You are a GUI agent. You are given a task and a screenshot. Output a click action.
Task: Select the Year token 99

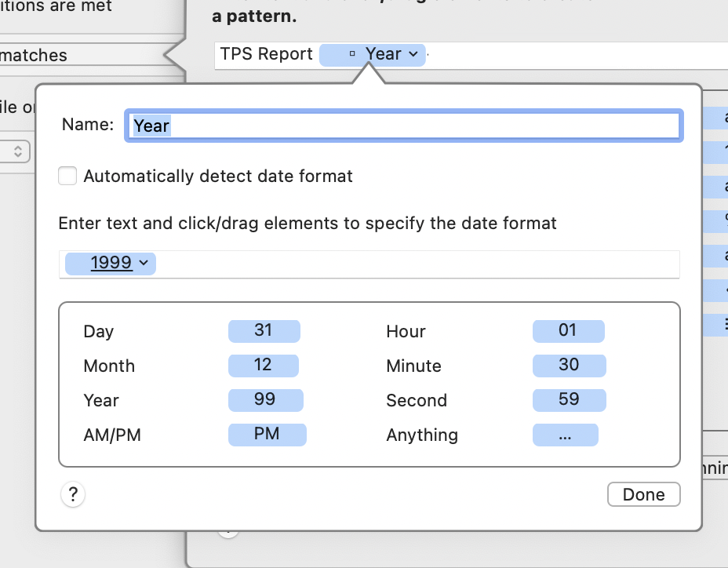pyautogui.click(x=266, y=400)
